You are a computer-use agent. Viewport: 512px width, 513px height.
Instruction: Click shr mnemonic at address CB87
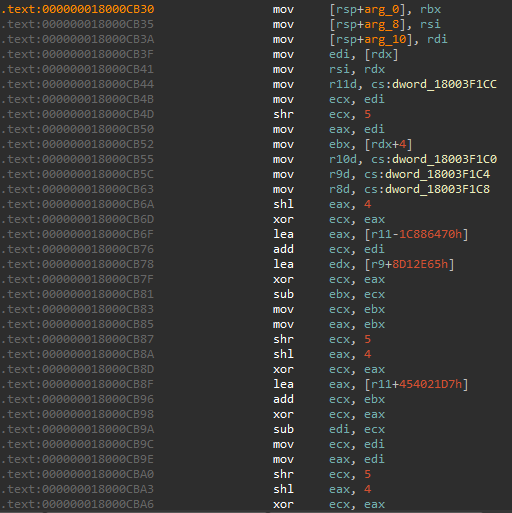point(283,339)
